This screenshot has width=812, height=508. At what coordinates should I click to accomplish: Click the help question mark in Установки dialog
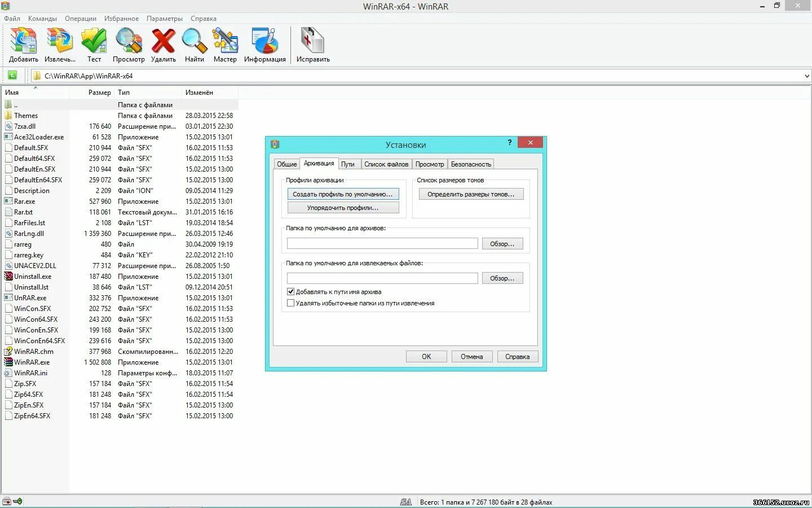pyautogui.click(x=510, y=142)
